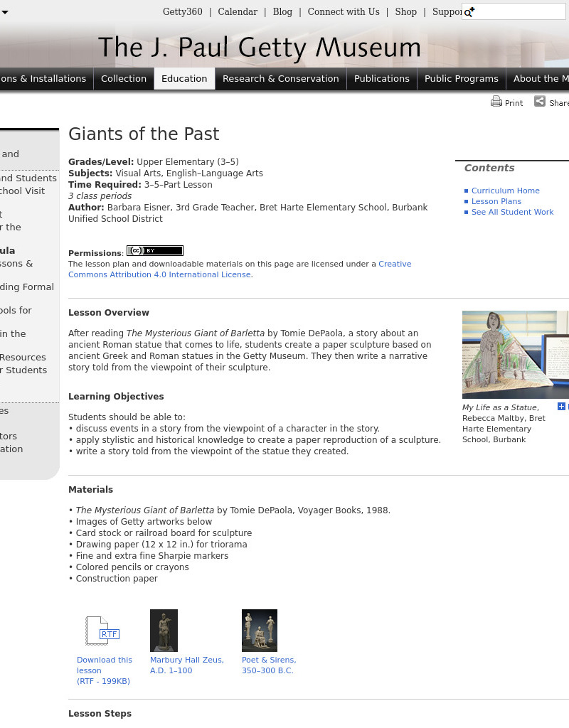Enlarge the statue image via the plus icon
The image size is (569, 728).
point(562,406)
